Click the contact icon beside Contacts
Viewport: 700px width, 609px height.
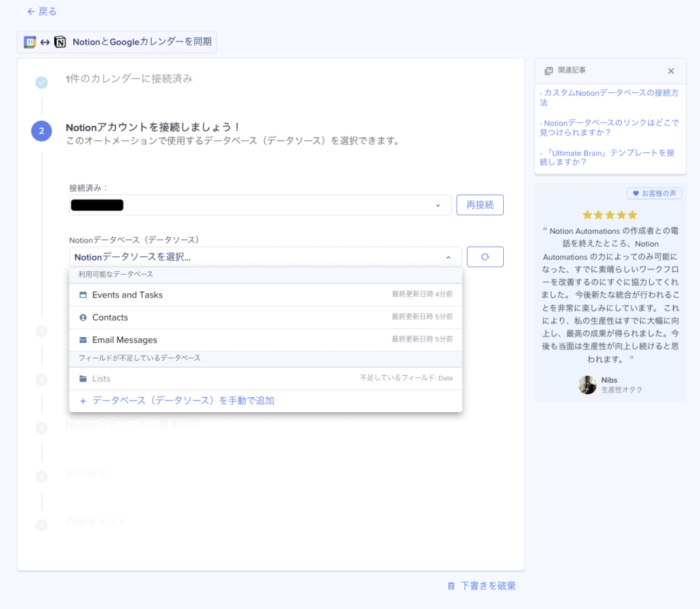[83, 317]
